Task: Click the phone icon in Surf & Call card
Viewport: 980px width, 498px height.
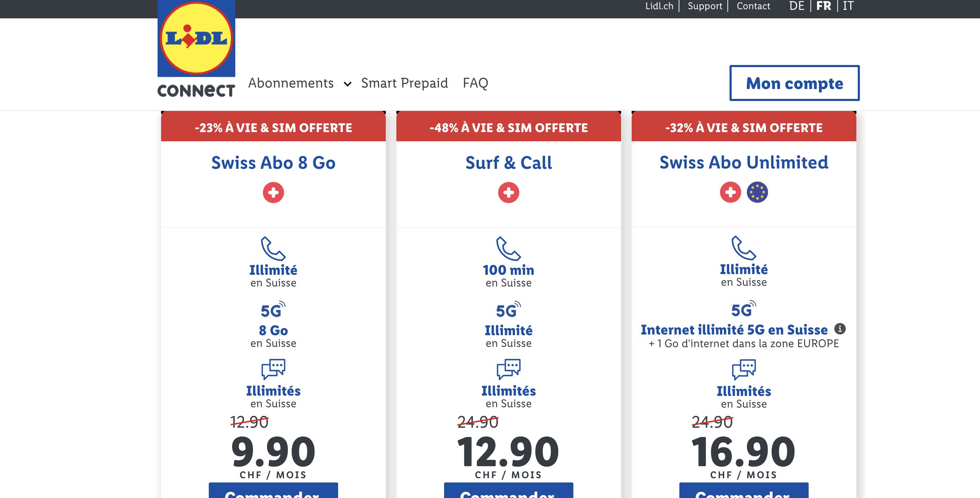Action: [x=508, y=248]
